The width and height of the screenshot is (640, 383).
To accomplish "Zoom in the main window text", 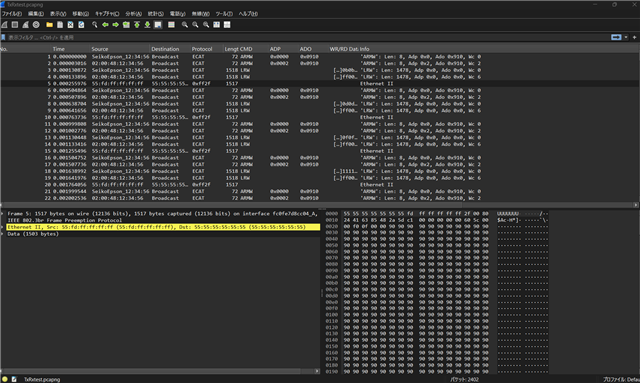I will [x=185, y=25].
